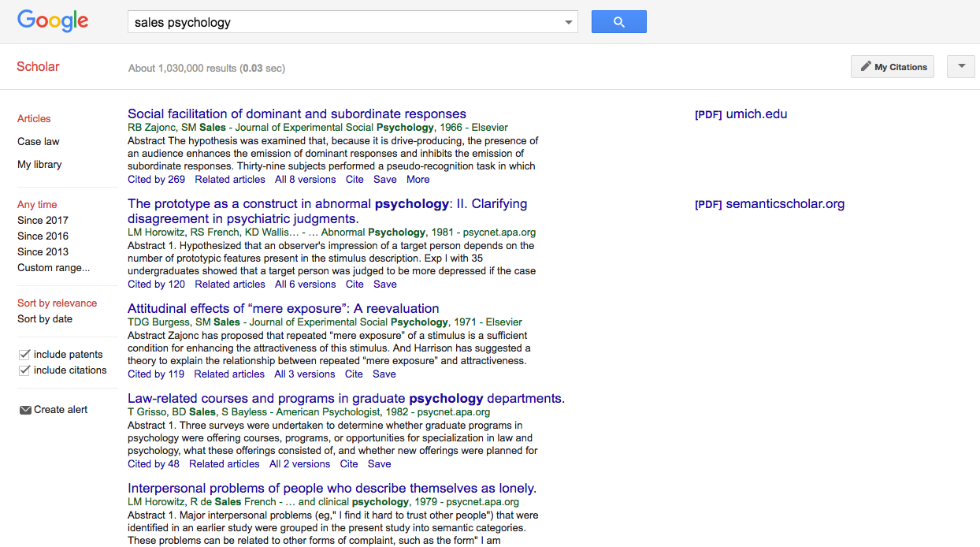Open the umich.edu PDF link
This screenshot has width=980, height=547.
point(741,114)
